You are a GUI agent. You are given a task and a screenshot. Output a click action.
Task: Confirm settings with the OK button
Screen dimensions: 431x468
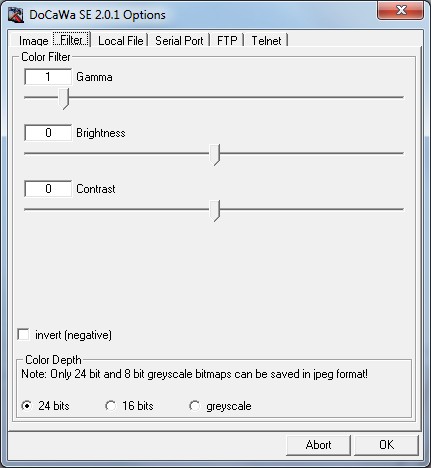386,445
